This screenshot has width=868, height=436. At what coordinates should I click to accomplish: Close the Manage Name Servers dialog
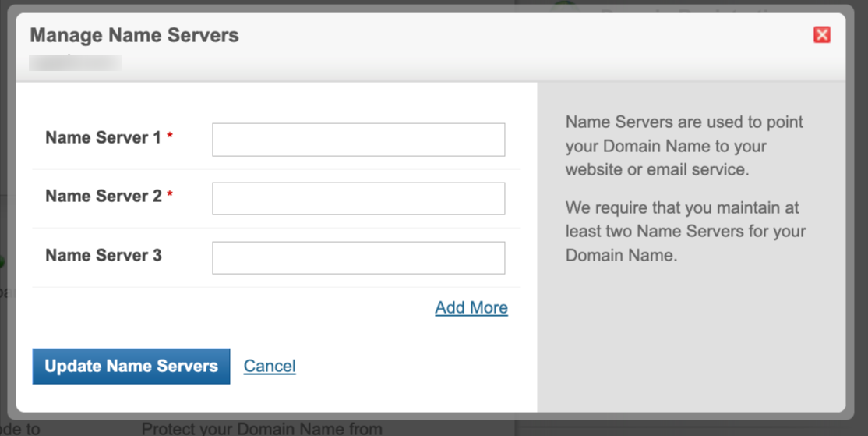[x=821, y=34]
